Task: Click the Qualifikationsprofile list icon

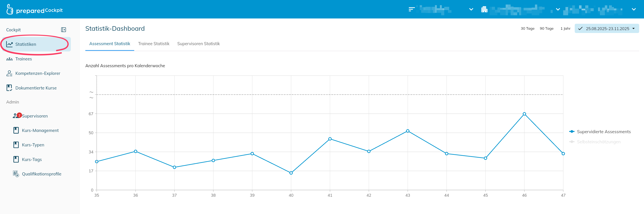Action: [16, 174]
